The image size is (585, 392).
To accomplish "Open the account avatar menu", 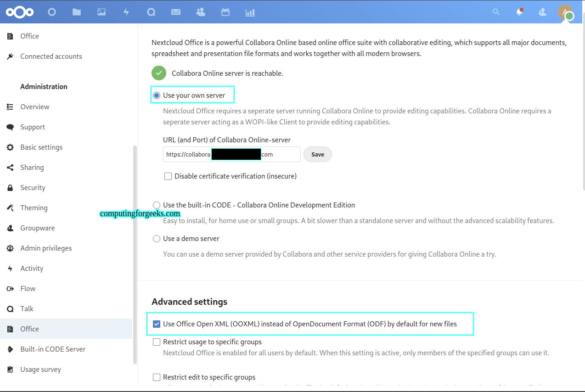I will [x=566, y=12].
